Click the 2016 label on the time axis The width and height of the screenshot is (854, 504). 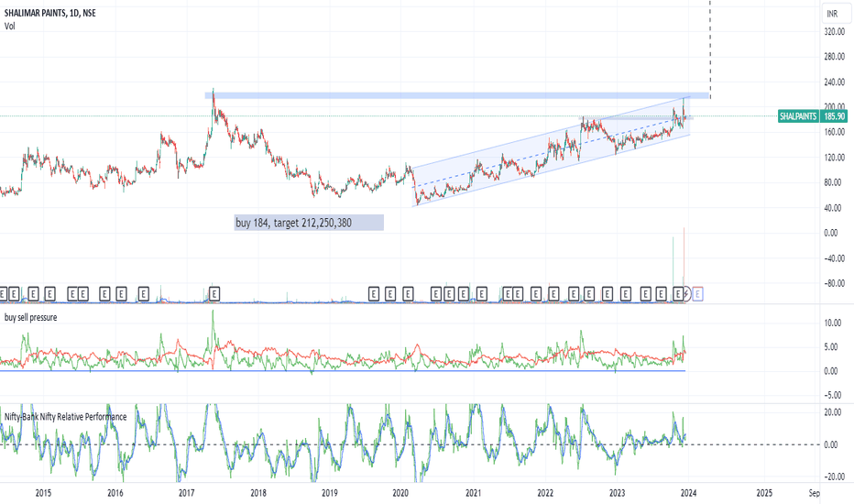coord(115,493)
